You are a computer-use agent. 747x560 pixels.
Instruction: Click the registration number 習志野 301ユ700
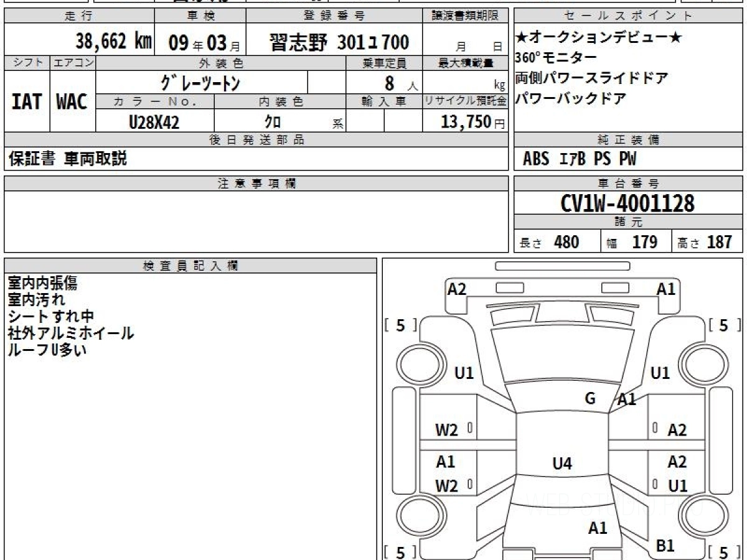point(339,42)
